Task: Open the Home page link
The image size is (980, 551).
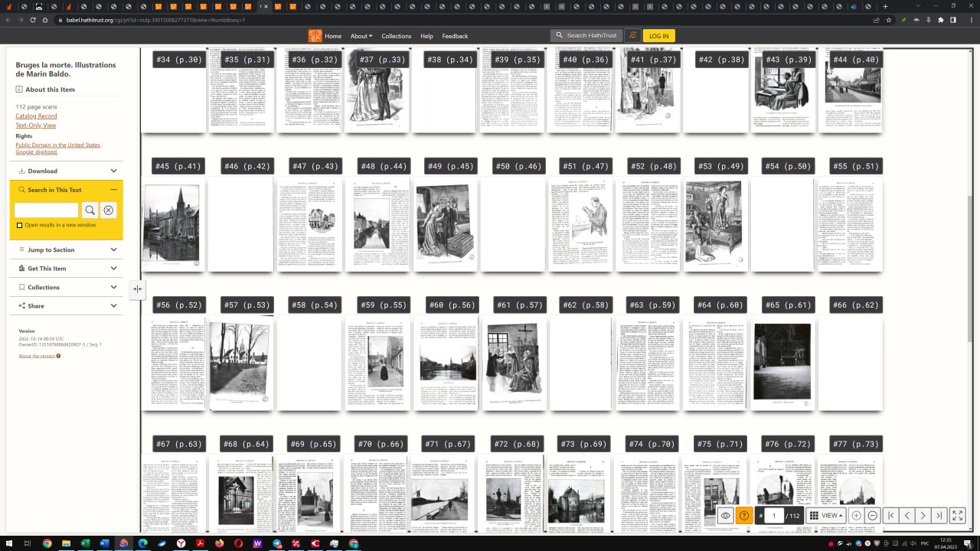Action: click(x=333, y=36)
